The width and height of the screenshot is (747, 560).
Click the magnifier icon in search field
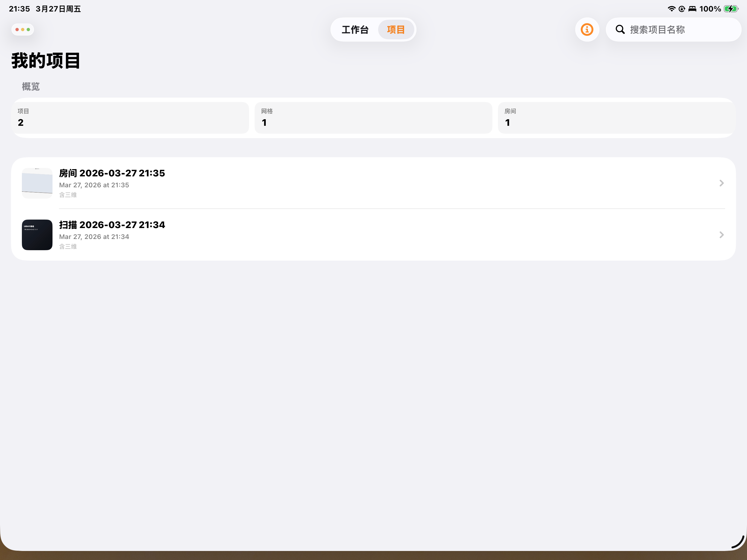tap(620, 30)
